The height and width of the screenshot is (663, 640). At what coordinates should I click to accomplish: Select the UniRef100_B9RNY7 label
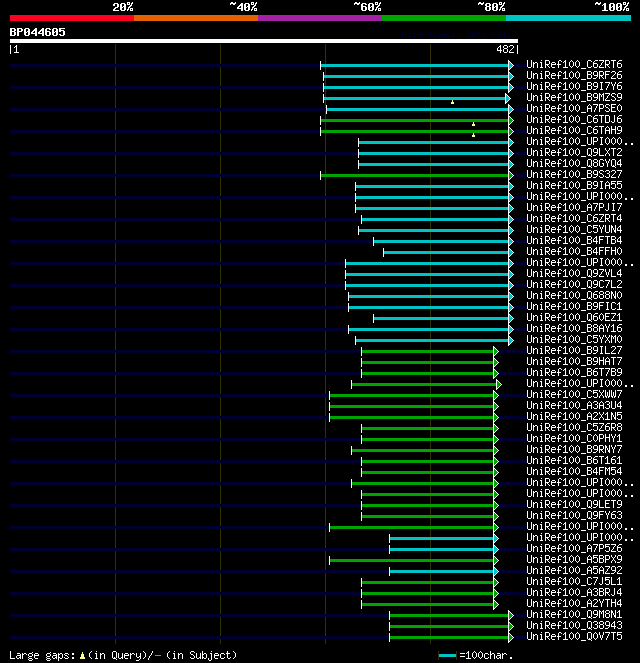click(574, 449)
